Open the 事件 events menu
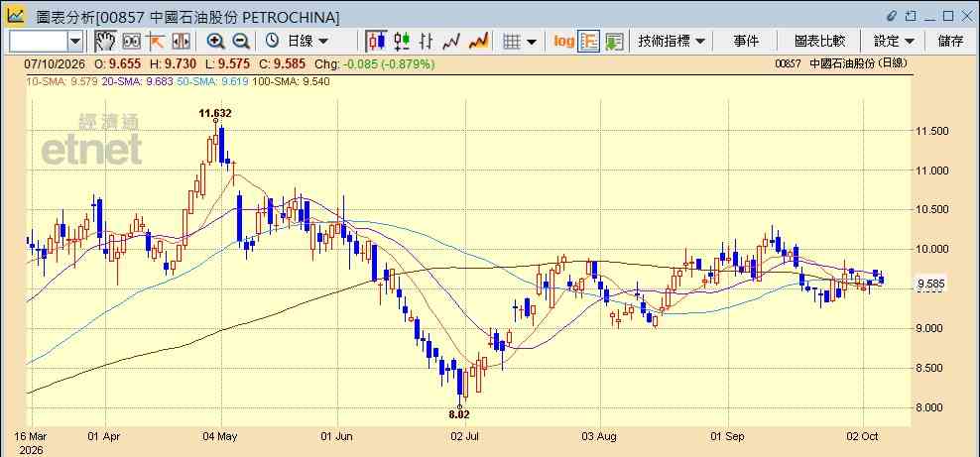The image size is (980, 457). click(746, 42)
